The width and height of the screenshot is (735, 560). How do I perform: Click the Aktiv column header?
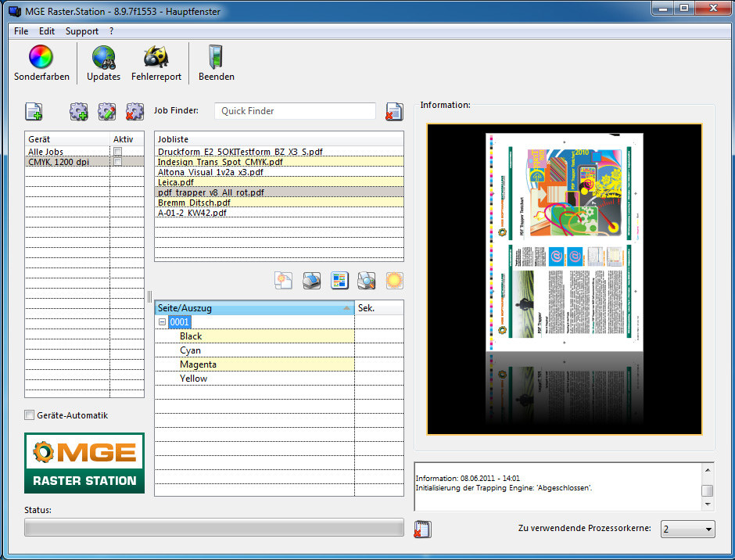tap(127, 139)
